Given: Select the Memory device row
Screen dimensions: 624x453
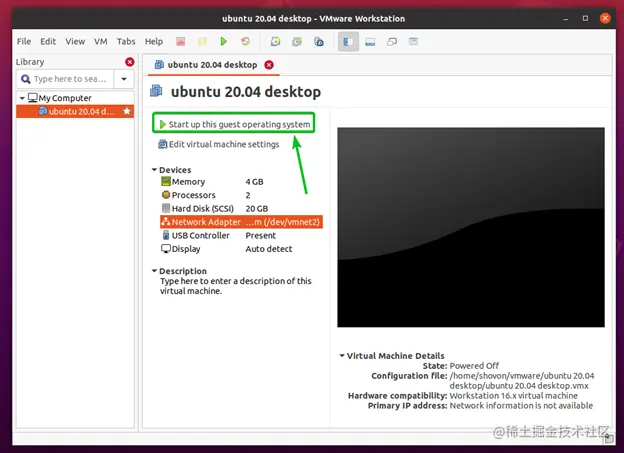Looking at the screenshot, I should (241, 182).
